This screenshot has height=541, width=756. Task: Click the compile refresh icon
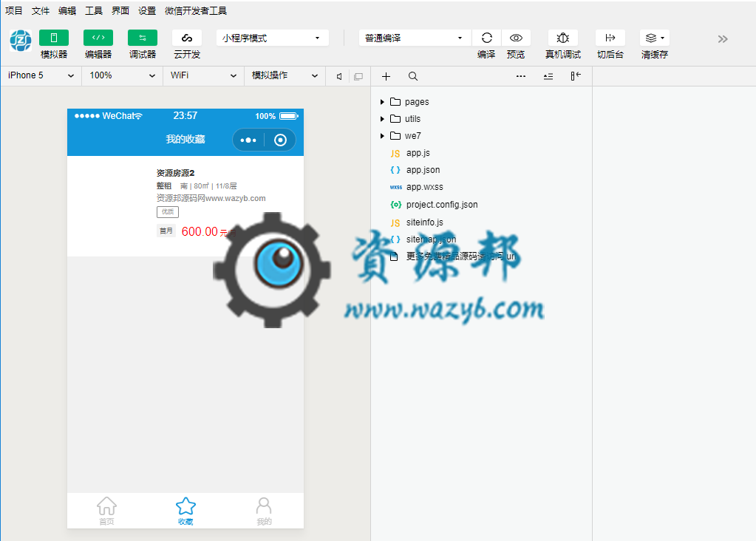click(486, 38)
